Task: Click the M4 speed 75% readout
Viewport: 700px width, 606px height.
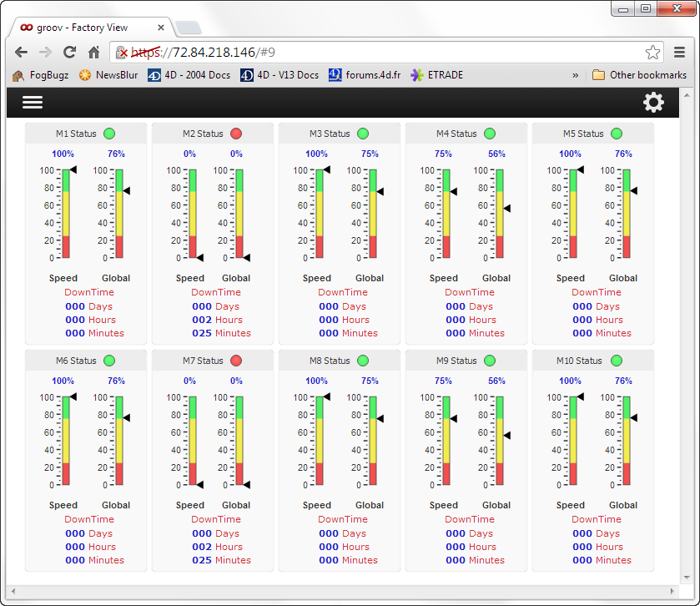Action: 443,154
